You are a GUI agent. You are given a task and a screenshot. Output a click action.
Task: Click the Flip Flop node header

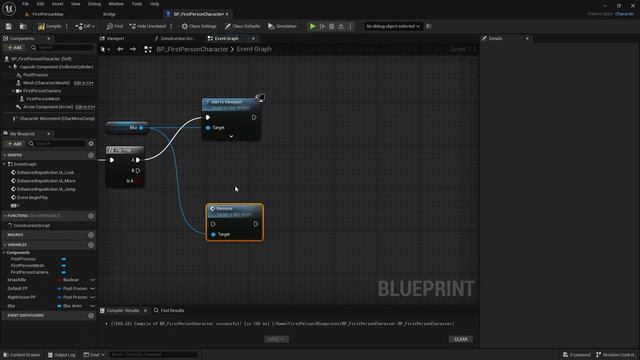tap(125, 150)
